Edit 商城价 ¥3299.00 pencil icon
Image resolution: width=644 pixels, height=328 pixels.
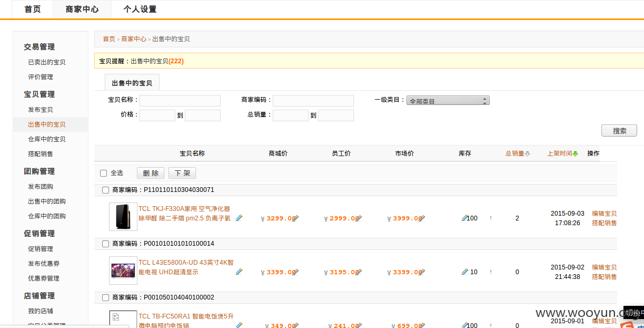(295, 218)
